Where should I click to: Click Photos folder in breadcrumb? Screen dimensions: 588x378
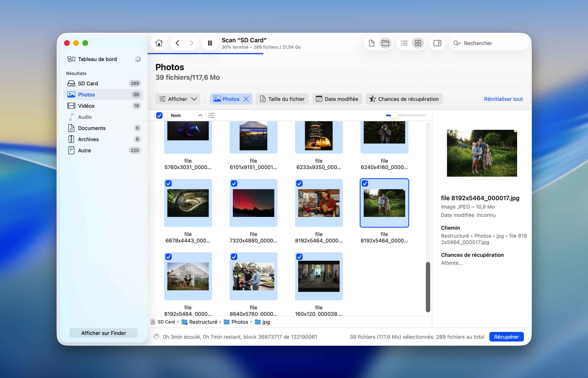pyautogui.click(x=236, y=322)
